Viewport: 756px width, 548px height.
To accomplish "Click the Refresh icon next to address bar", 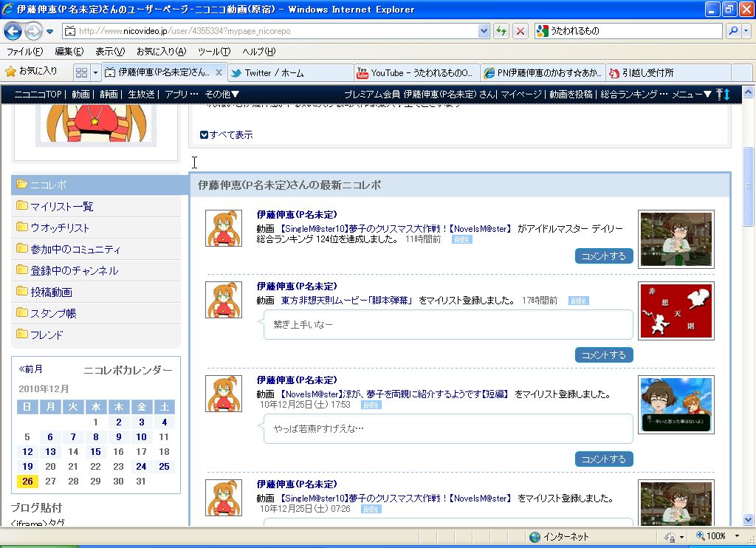I will click(x=501, y=31).
